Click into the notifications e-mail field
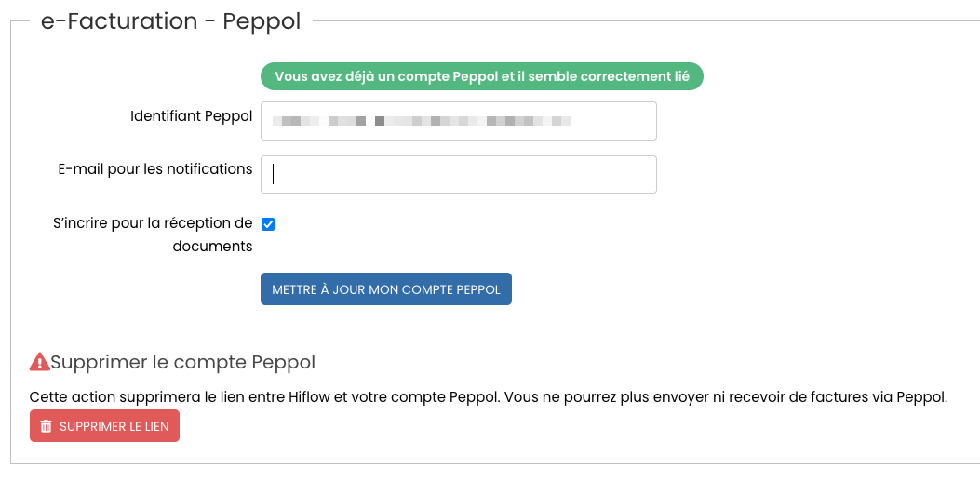Viewport: 980px width, 482px height. tap(459, 174)
